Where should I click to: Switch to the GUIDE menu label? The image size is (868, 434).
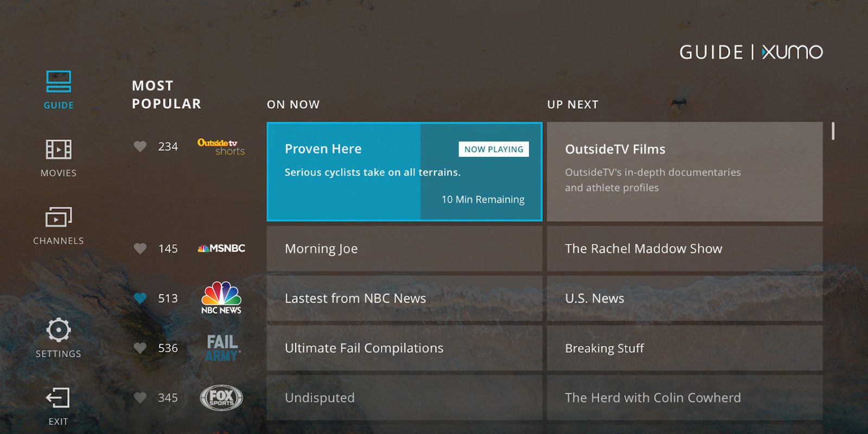pos(59,105)
